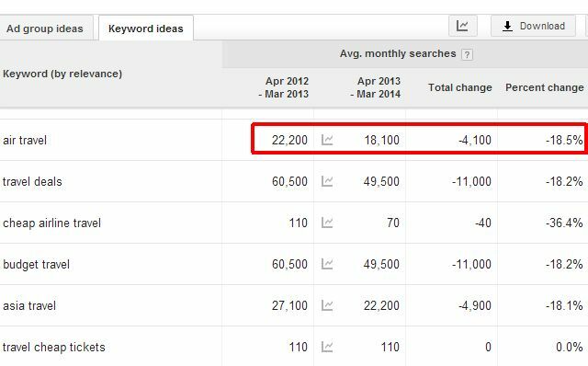
Task: Show the trend chart for travel cheap tickets
Action: click(x=327, y=347)
